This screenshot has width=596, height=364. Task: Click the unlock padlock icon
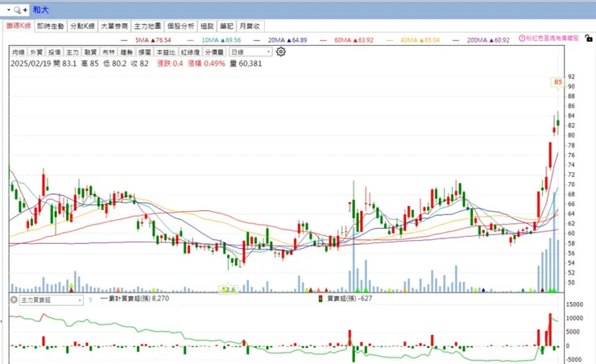pyautogui.click(x=589, y=38)
